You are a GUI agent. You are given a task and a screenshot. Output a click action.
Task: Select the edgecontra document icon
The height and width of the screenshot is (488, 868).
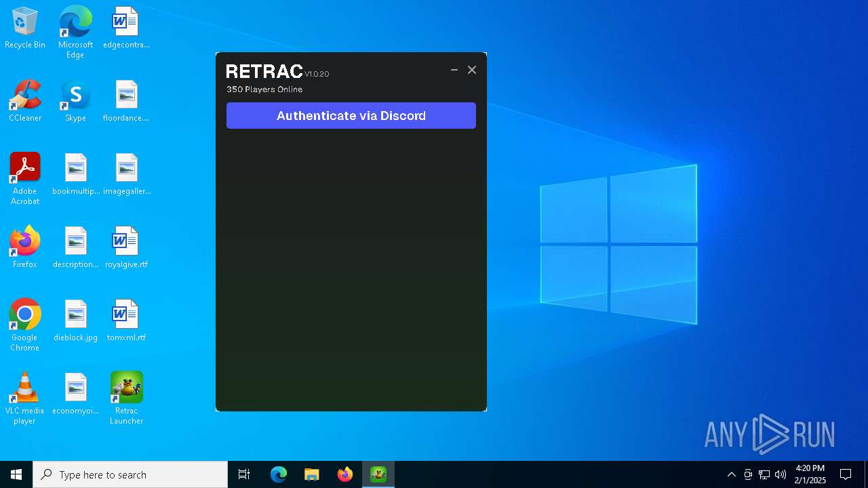click(126, 28)
